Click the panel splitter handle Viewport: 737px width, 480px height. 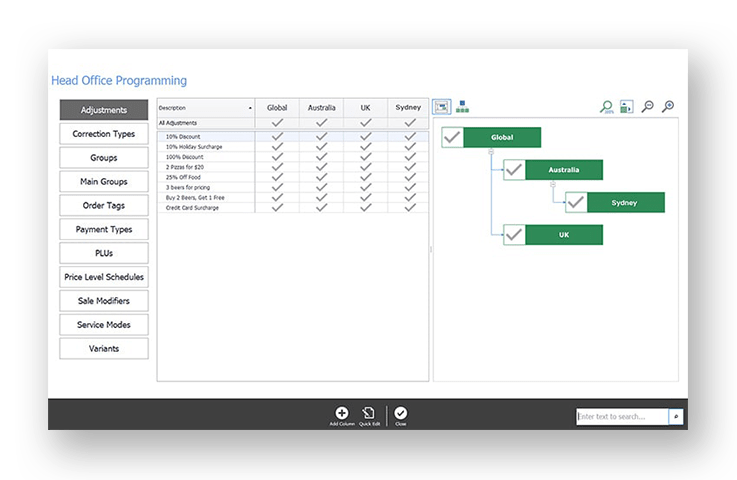click(x=431, y=250)
